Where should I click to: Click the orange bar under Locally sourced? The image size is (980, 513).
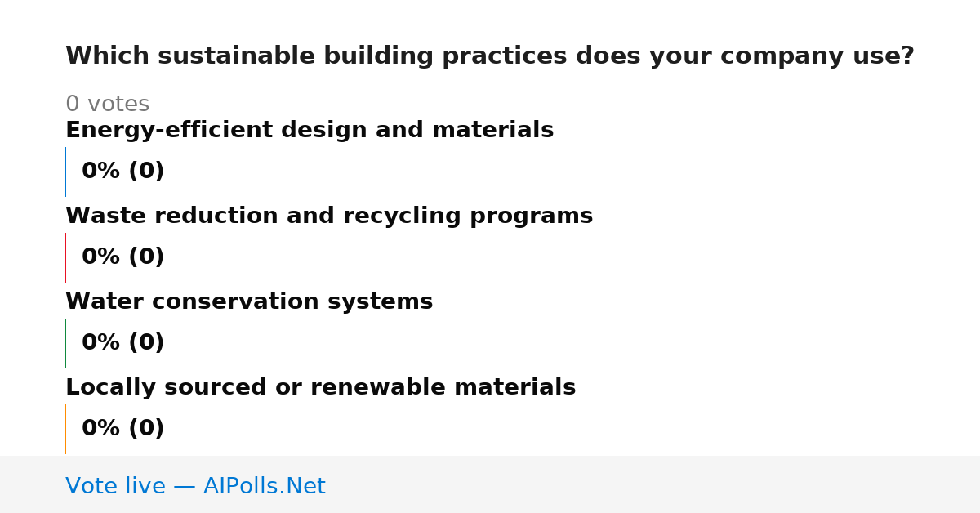click(65, 429)
